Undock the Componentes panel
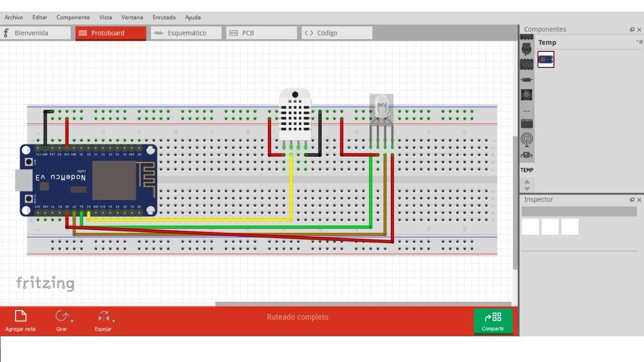Image resolution: width=644 pixels, height=362 pixels. tap(632, 30)
